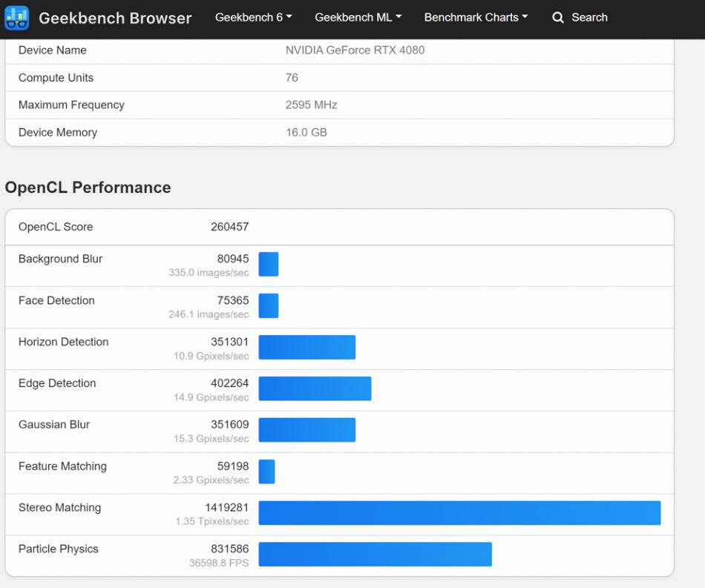Open the Benchmark Charts dropdown
Screen dimensions: 705x588
coord(476,18)
